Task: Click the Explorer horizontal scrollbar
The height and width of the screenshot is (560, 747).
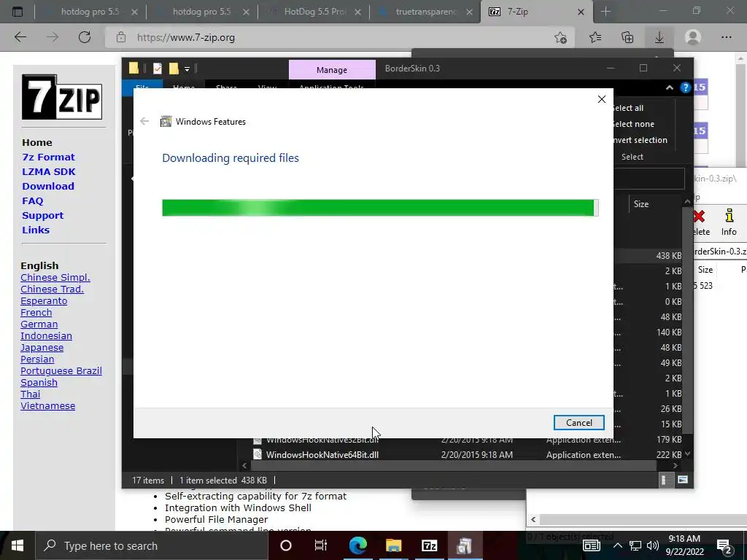Action: [454, 466]
